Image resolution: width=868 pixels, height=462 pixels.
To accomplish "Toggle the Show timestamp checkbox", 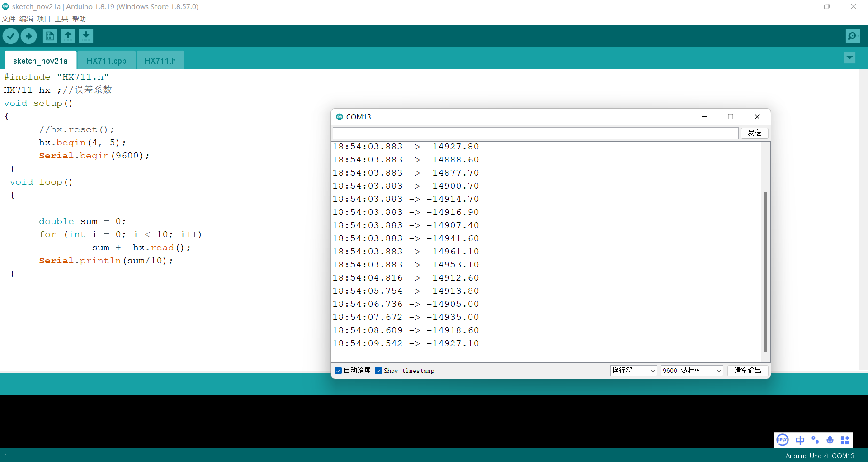I will (378, 371).
